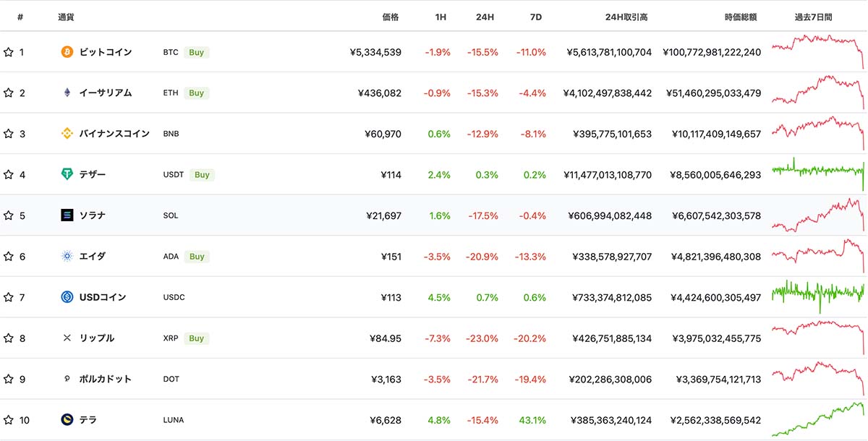Click the Tether logo icon
The height and width of the screenshot is (441, 868).
coord(67,174)
